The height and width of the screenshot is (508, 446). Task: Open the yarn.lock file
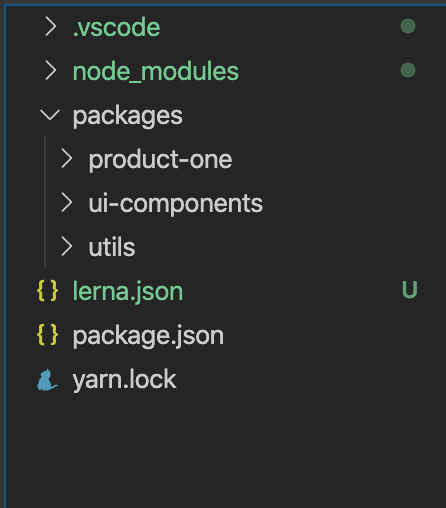tap(124, 379)
